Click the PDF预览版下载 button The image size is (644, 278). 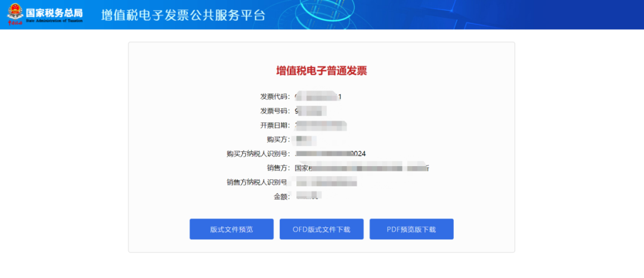(x=411, y=229)
